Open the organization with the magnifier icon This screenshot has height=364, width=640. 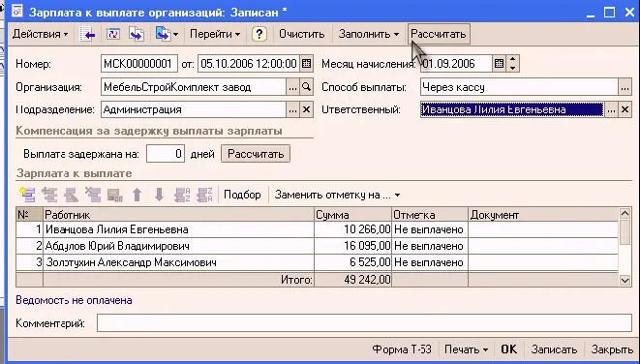tap(306, 87)
